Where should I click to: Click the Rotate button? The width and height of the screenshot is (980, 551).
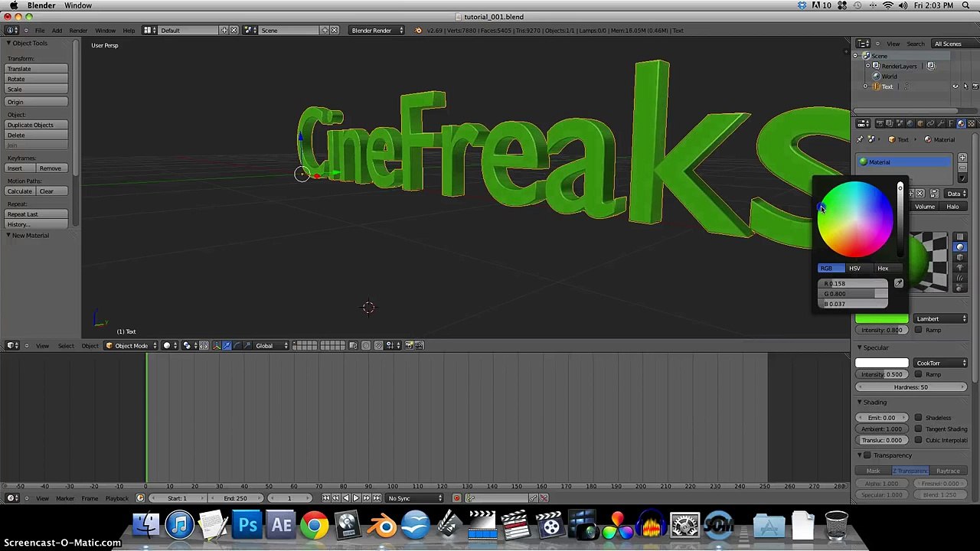37,79
